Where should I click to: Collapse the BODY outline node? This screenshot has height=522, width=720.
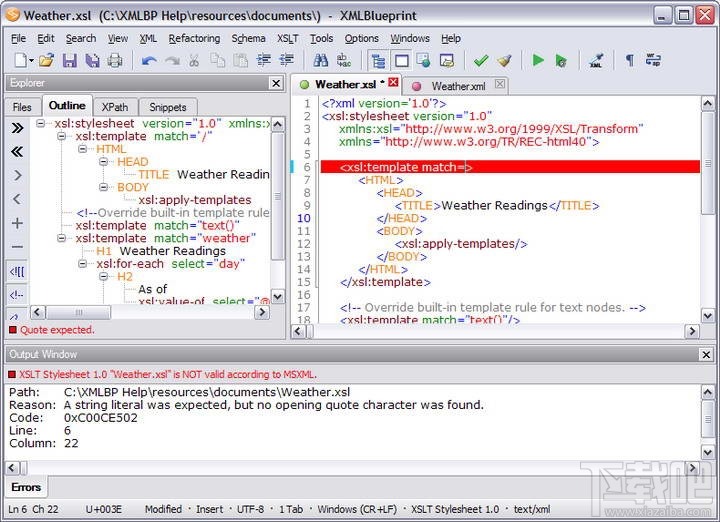click(x=103, y=187)
